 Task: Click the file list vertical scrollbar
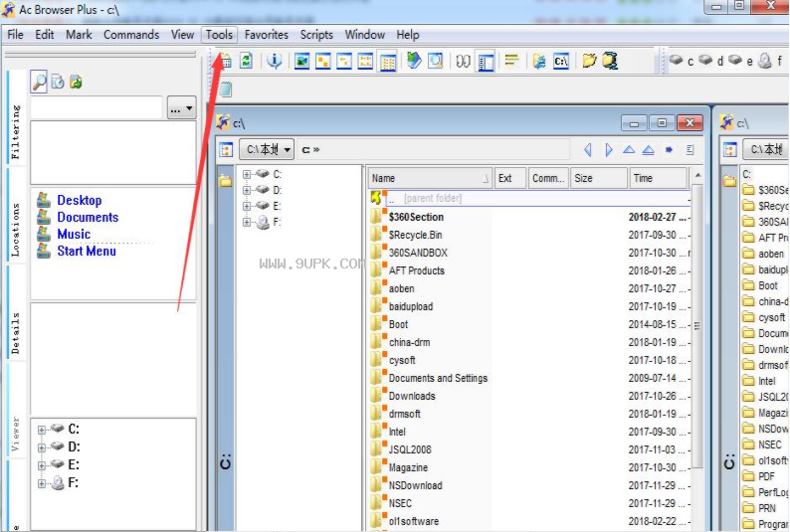(697, 325)
